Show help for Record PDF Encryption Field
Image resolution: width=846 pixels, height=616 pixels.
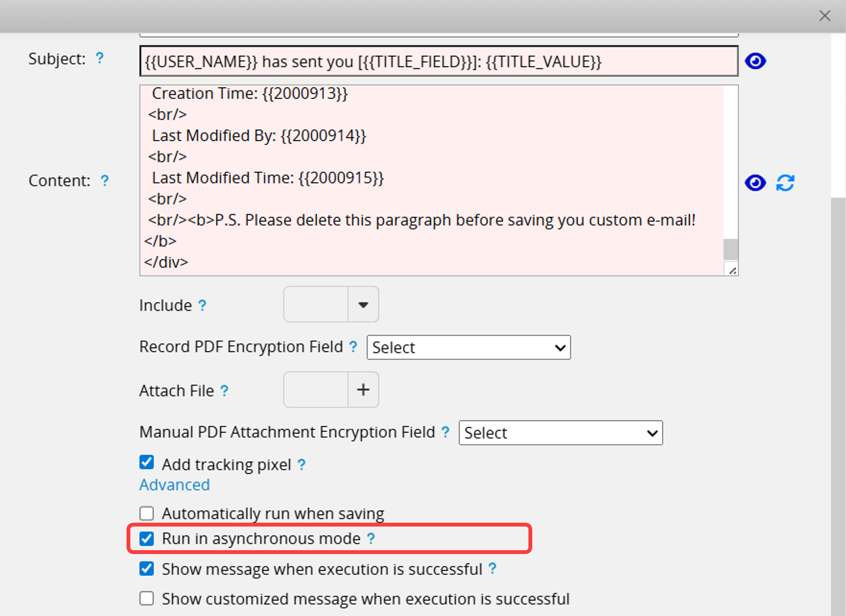click(353, 346)
